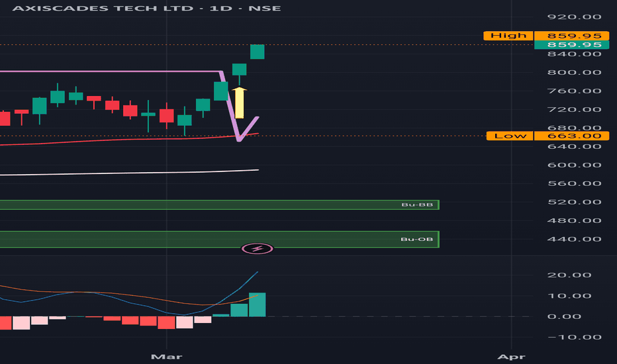
Task: Click the lightning bolt event icon
Action: [257, 249]
